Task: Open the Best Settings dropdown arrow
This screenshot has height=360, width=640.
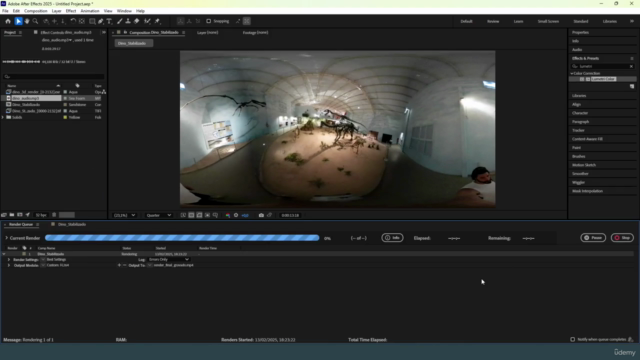Action: (43, 260)
